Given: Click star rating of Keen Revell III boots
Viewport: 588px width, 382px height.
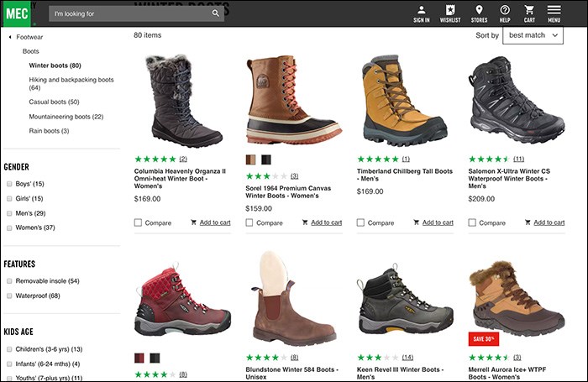Looking at the screenshot, I should tap(378, 358).
